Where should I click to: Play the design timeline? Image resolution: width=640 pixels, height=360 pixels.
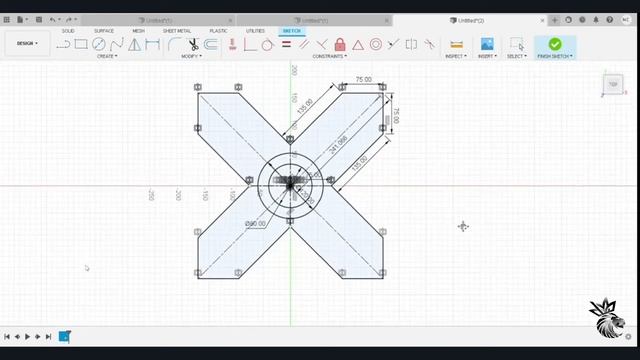[27, 337]
